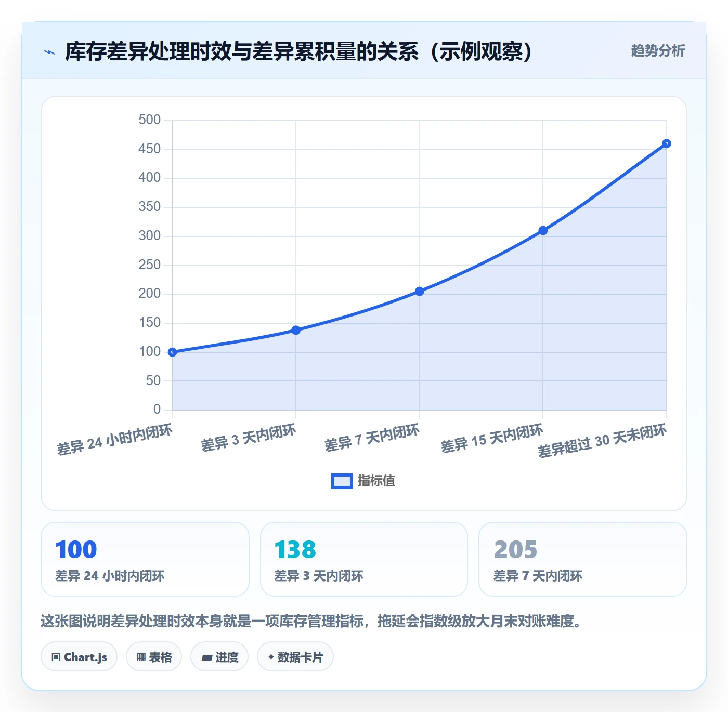Open the stat card showing 138
Image resolution: width=728 pixels, height=712 pixels.
click(x=364, y=559)
